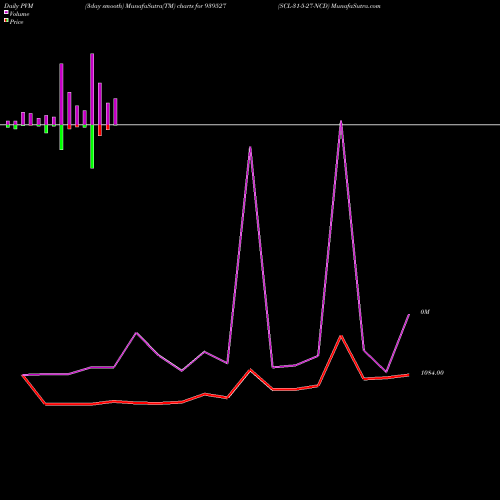Click the '1084.00' price value label
500x500 pixels.
(432, 373)
